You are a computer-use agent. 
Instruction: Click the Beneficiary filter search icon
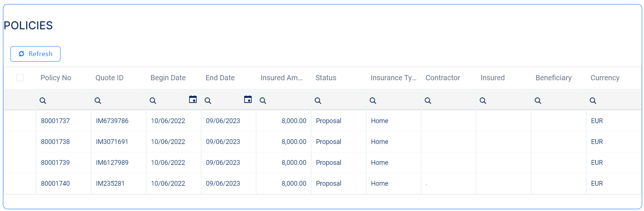click(x=538, y=100)
